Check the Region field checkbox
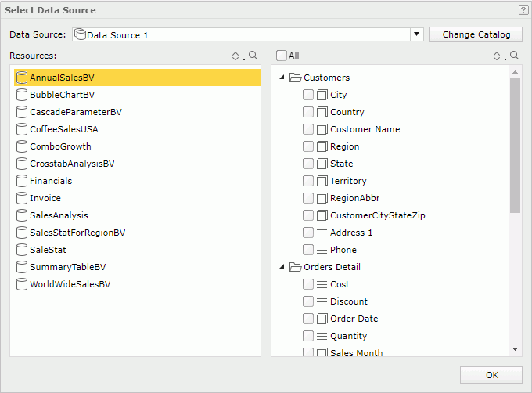The image size is (532, 393). [308, 146]
